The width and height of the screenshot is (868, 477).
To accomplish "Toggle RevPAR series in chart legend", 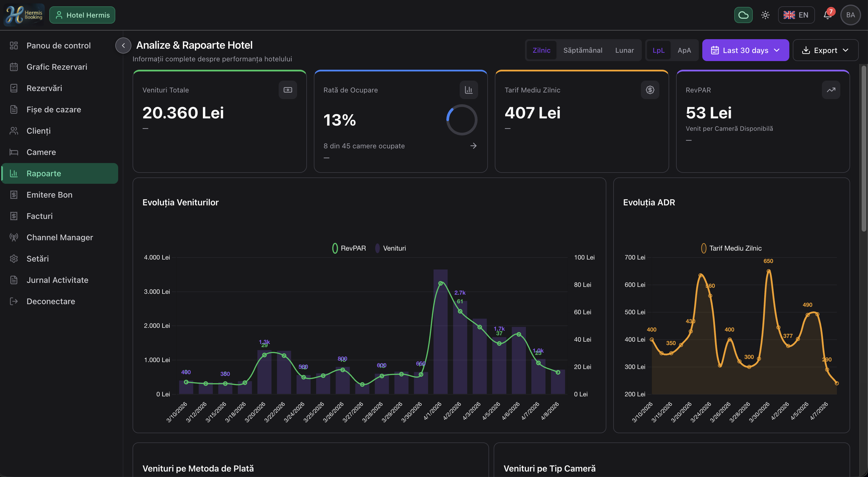I will (349, 248).
